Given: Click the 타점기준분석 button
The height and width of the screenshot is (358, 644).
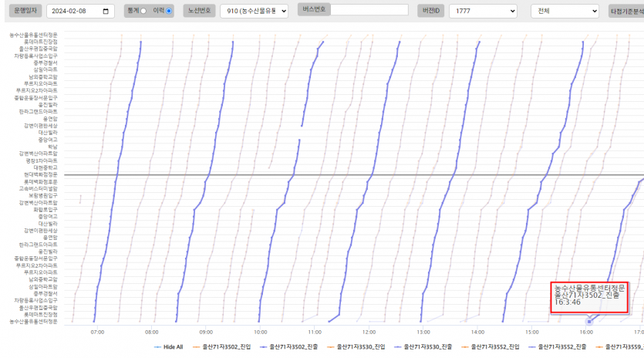Looking at the screenshot, I should 626,12.
